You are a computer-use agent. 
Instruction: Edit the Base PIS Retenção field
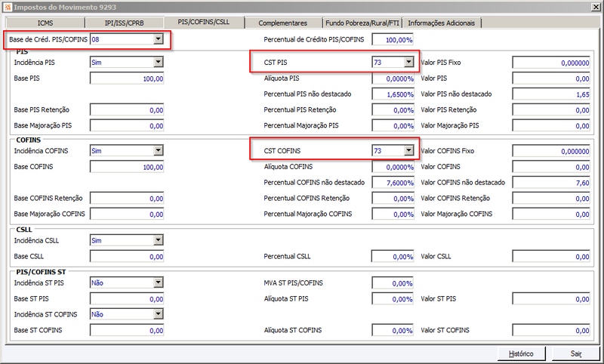click(x=127, y=110)
